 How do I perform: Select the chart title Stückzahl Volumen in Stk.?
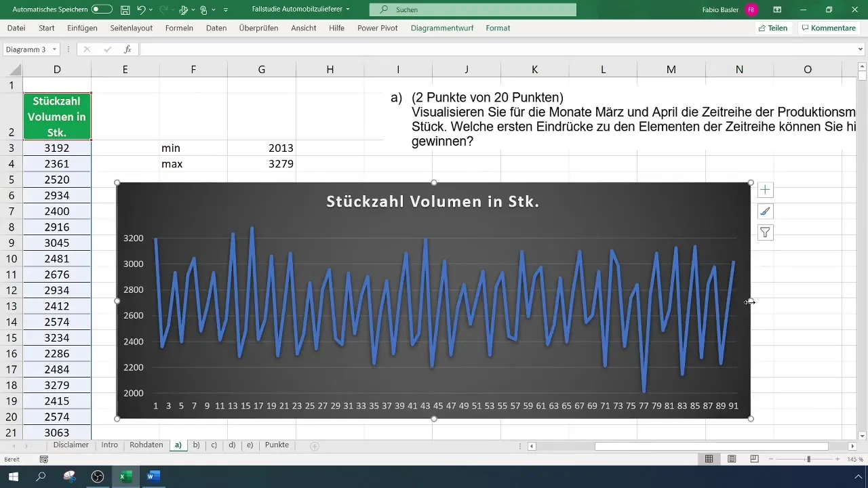433,201
